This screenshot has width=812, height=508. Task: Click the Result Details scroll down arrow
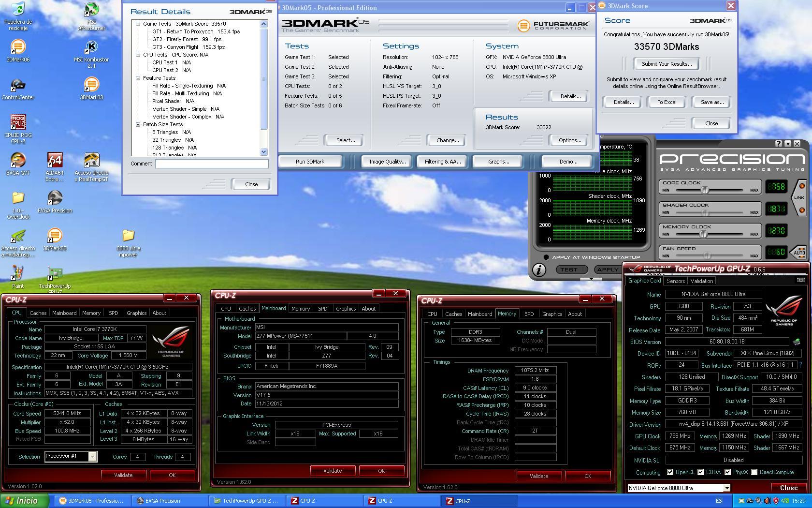(x=263, y=151)
